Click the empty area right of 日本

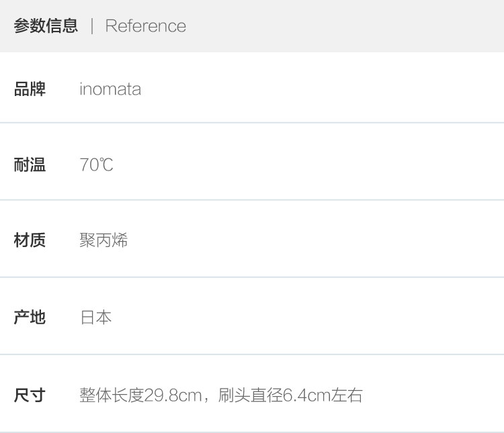[305, 318]
